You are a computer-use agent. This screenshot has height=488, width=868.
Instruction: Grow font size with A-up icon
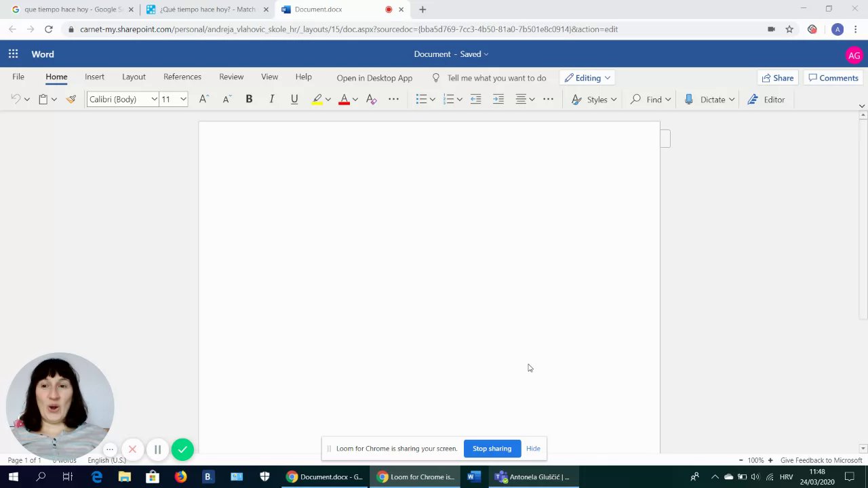pyautogui.click(x=203, y=100)
